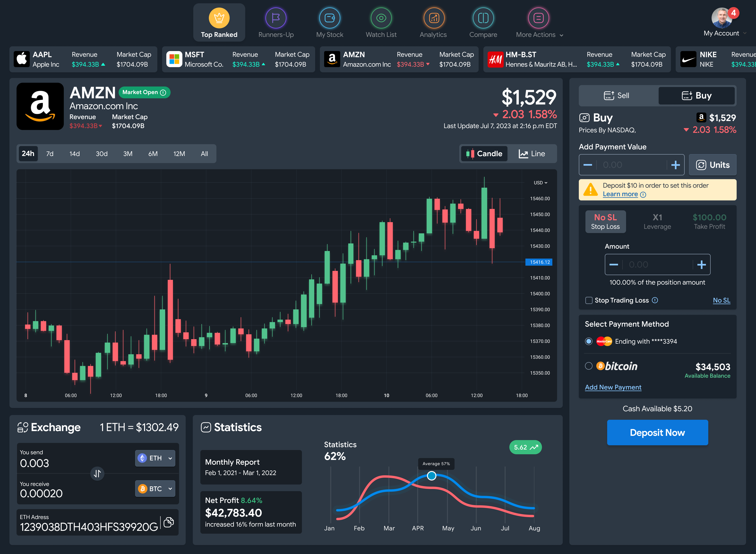Viewport: 756px width, 554px height.
Task: Click the Market Open info icon
Action: pos(163,93)
